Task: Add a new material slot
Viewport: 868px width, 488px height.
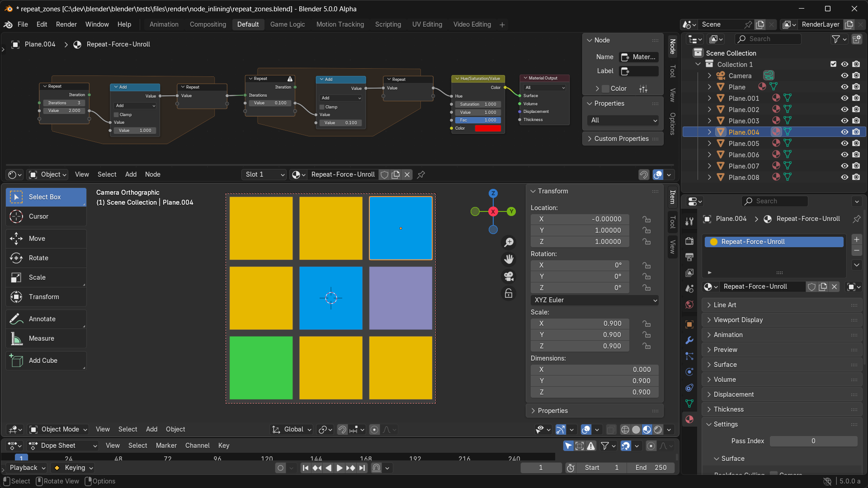Action: coord(857,239)
